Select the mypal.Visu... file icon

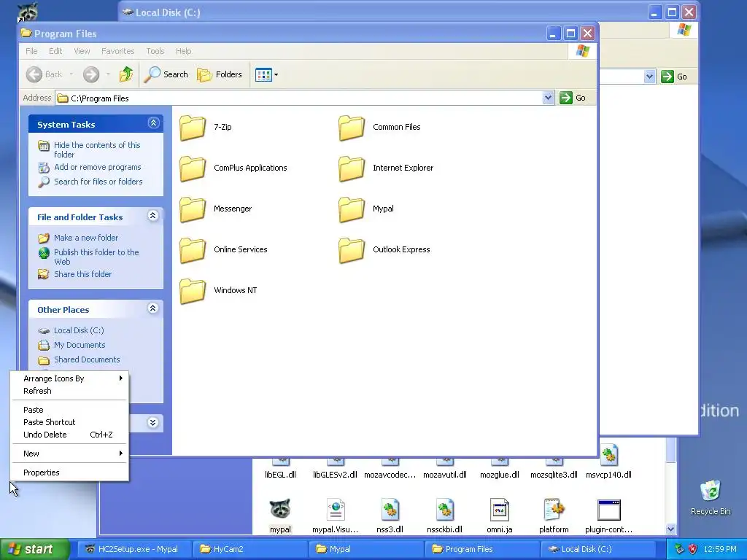coord(336,510)
